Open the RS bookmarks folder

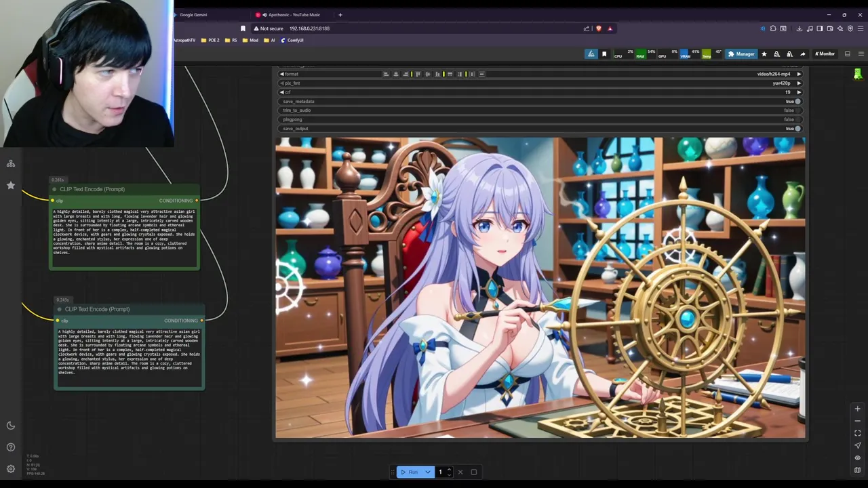(x=231, y=40)
